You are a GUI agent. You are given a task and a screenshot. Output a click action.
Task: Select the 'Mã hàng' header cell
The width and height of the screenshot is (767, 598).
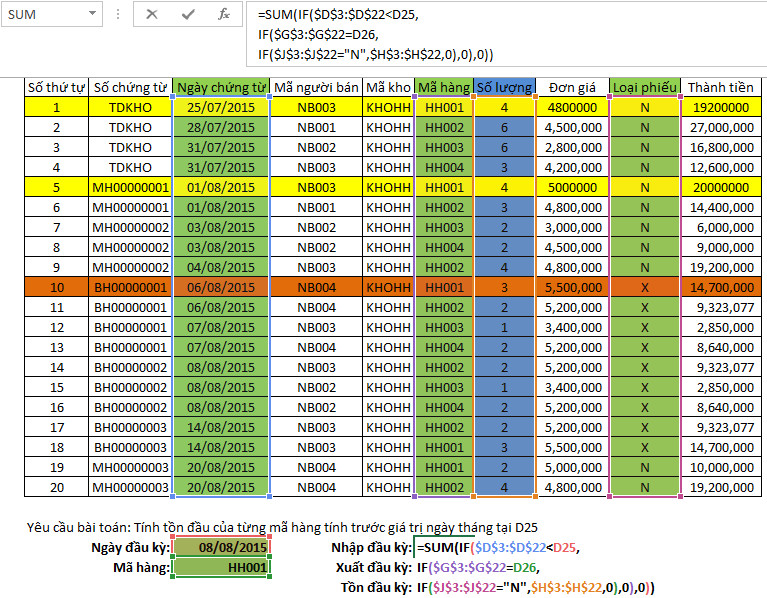pos(444,87)
